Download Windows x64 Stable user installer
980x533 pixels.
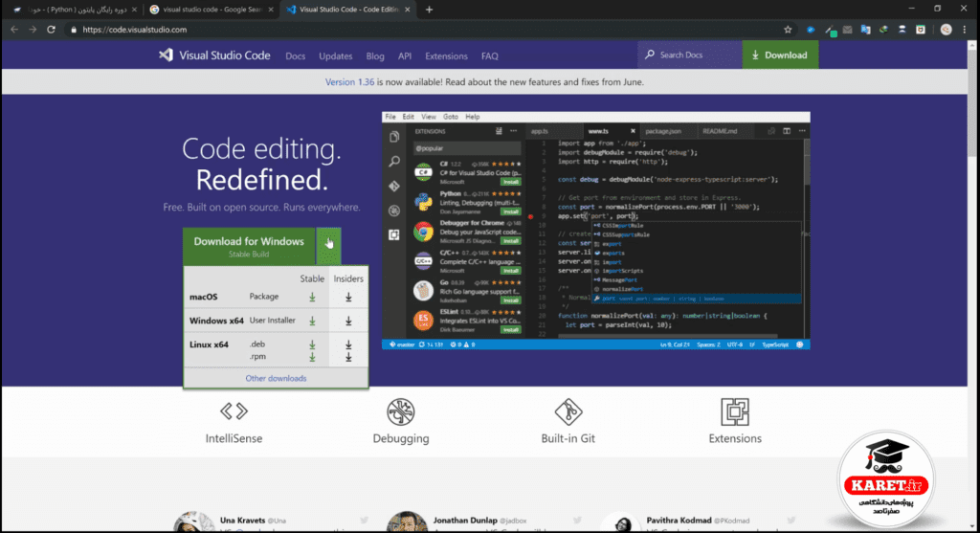point(312,322)
